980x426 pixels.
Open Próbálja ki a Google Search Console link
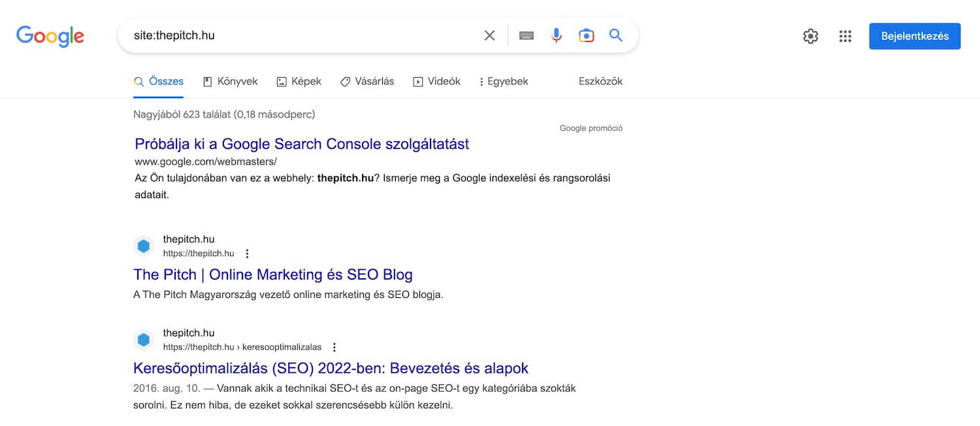pyautogui.click(x=302, y=144)
